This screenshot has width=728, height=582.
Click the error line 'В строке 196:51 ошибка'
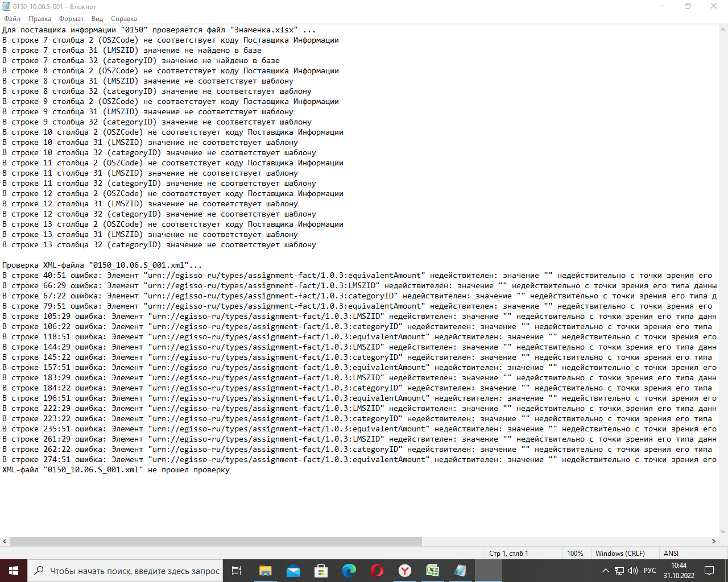click(x=359, y=398)
